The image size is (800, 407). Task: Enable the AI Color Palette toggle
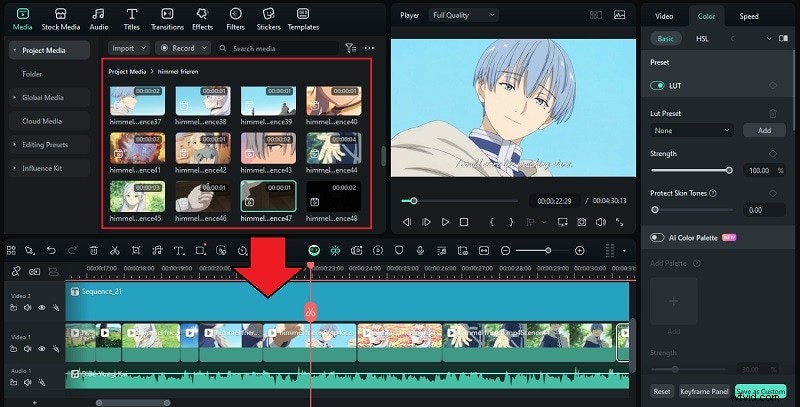(x=657, y=238)
